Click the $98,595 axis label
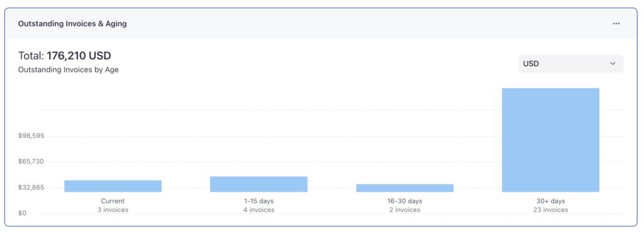 pos(31,136)
